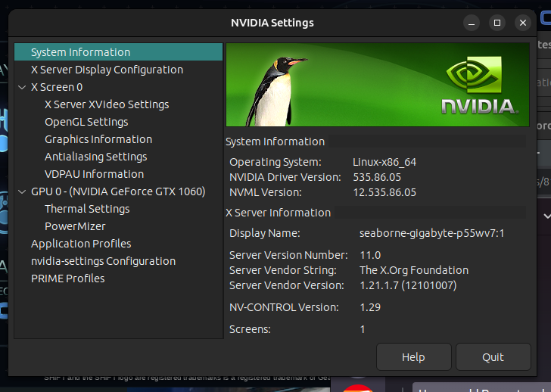Open Thermal Settings page
Image resolution: width=551 pixels, height=392 pixels.
[x=87, y=209]
